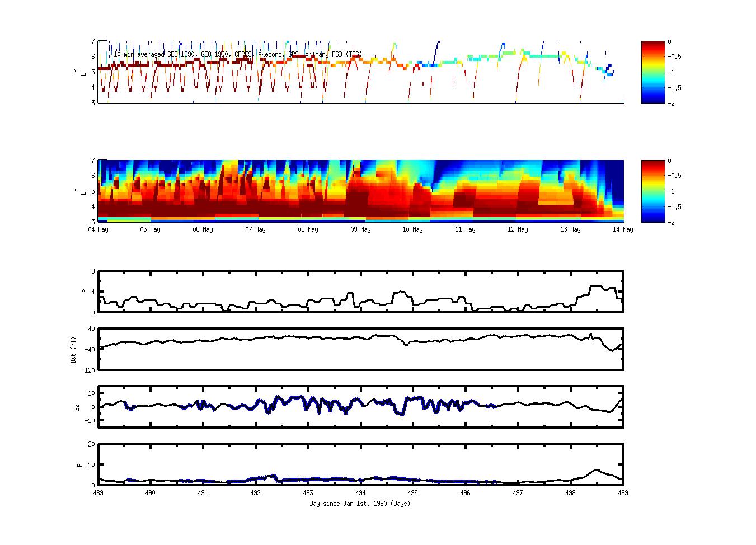Select the 04-May date tick label
Image resolution: width=756 pixels, height=545 pixels.
tap(98, 229)
